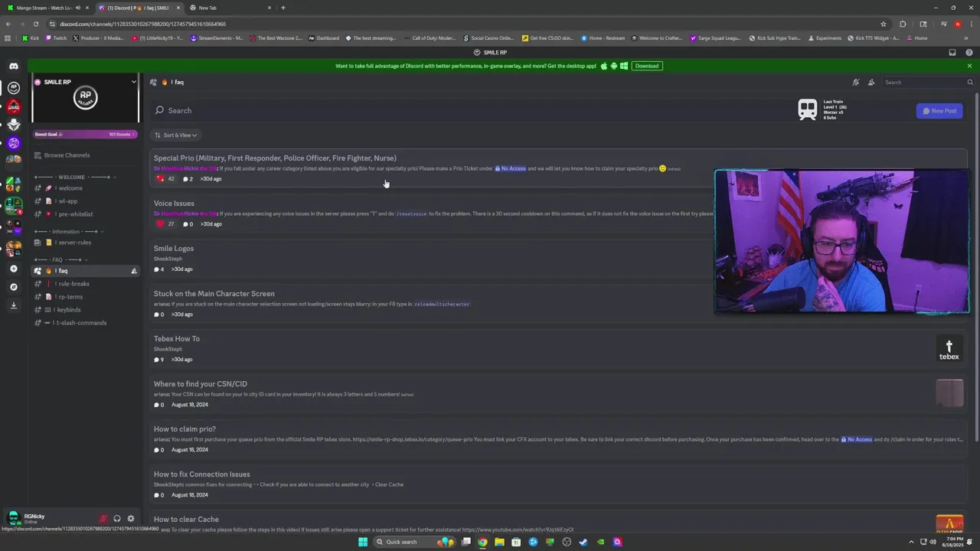Open Discover servers compass icon

13,287
